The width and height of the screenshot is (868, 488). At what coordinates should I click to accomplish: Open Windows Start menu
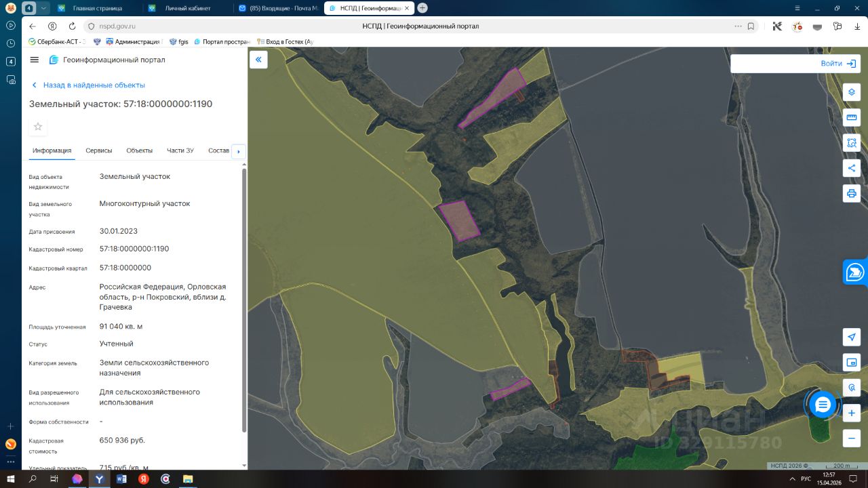pos(11,479)
